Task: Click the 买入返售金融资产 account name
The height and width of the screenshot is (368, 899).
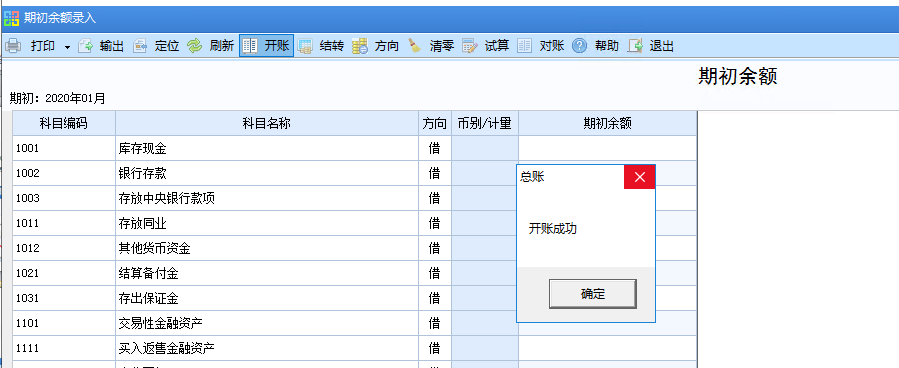Action: (166, 348)
